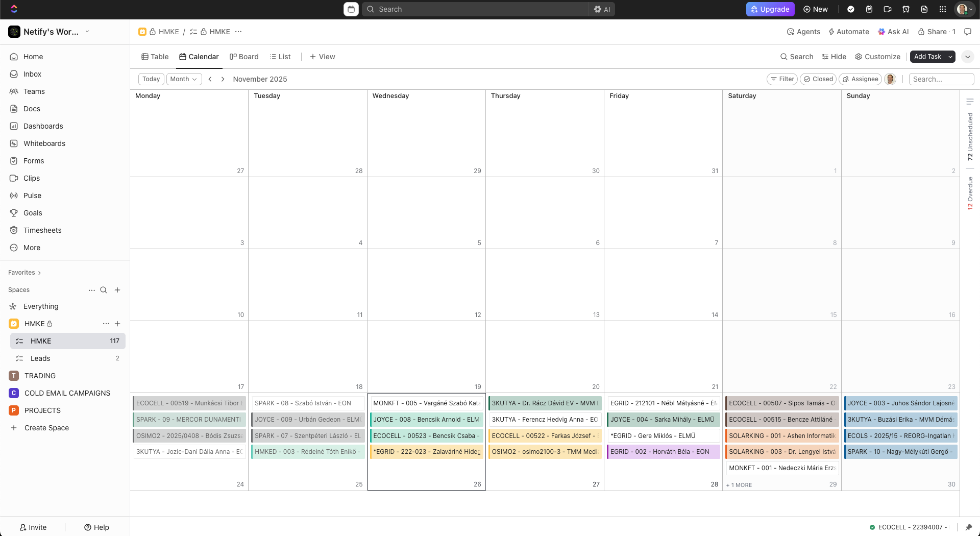Viewport: 980px width, 536px height.
Task: Click the pin icon in bottom bar
Action: (968, 527)
